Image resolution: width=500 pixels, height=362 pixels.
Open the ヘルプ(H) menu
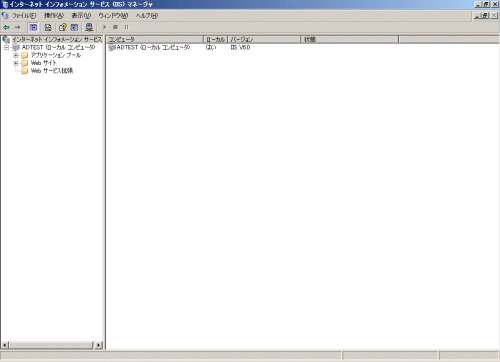[147, 16]
